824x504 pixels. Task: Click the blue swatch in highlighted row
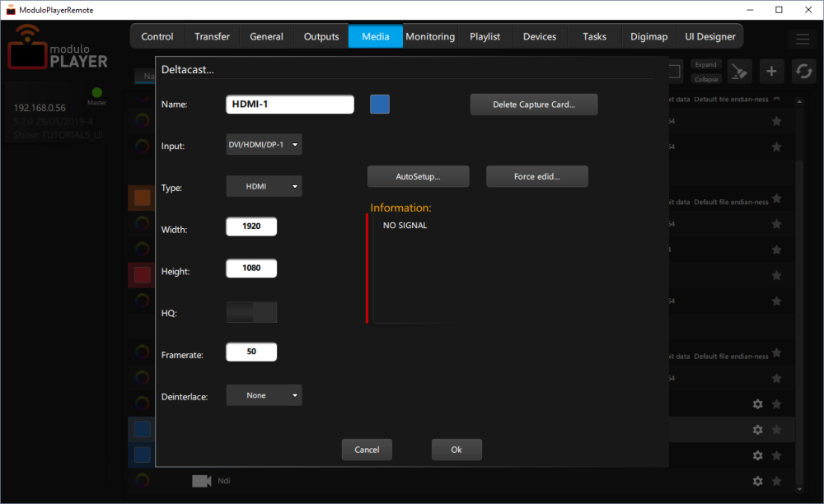(142, 429)
